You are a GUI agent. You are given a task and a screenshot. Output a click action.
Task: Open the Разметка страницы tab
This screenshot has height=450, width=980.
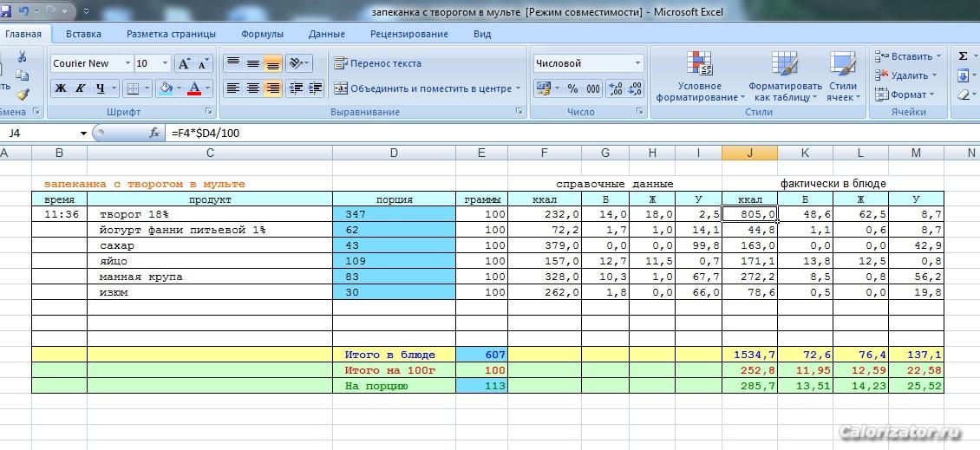[x=171, y=34]
